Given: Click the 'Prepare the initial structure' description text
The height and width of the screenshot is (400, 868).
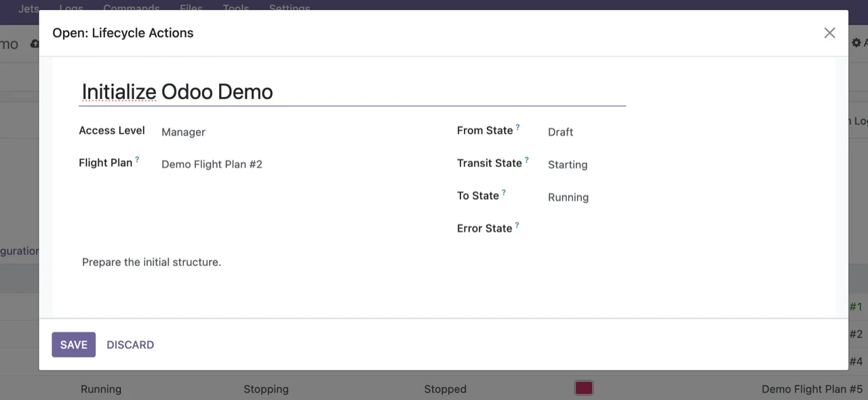Looking at the screenshot, I should [152, 262].
